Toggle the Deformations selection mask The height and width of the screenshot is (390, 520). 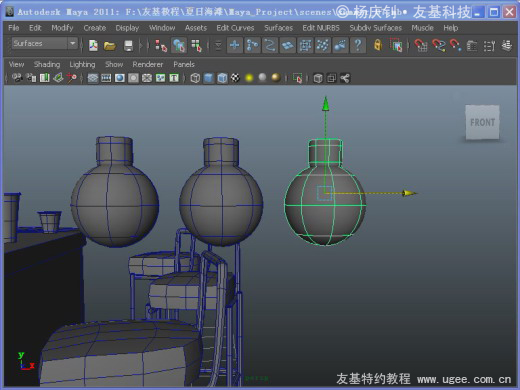[x=305, y=45]
